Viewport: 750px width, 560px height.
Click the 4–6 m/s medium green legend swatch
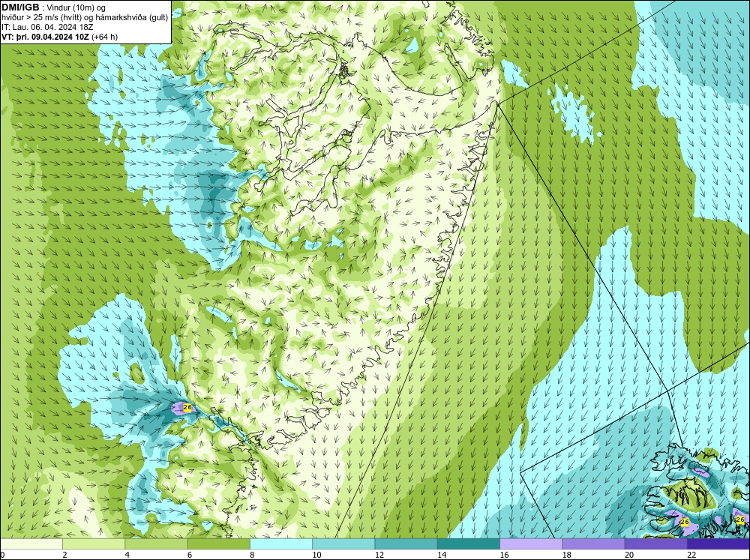tap(156, 544)
